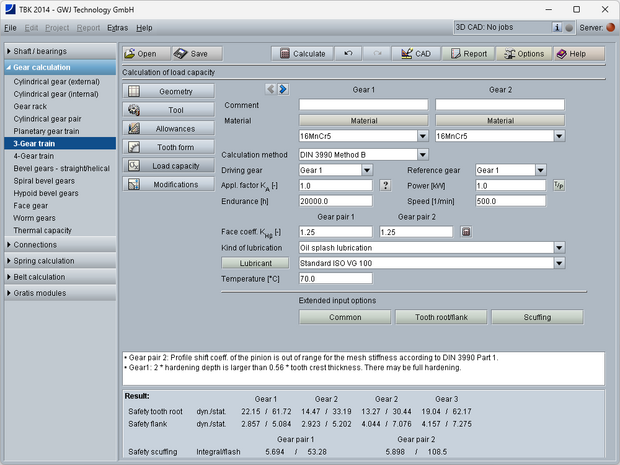Expand the Kind of lubrication dropdown
Viewport: 620px width, 465px height.
pyautogui.click(x=556, y=247)
